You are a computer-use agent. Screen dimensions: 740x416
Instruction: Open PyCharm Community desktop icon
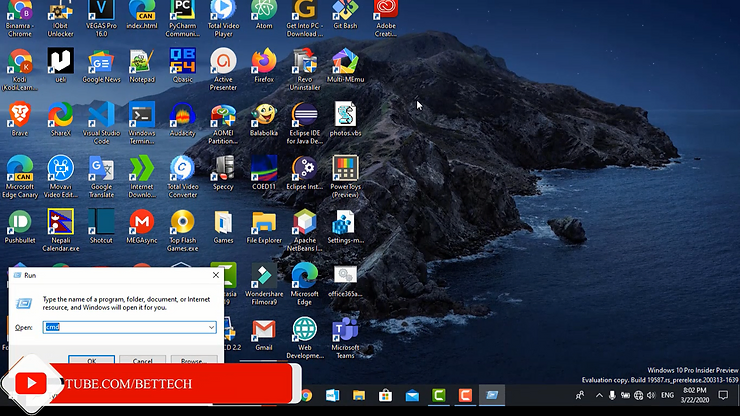click(183, 18)
